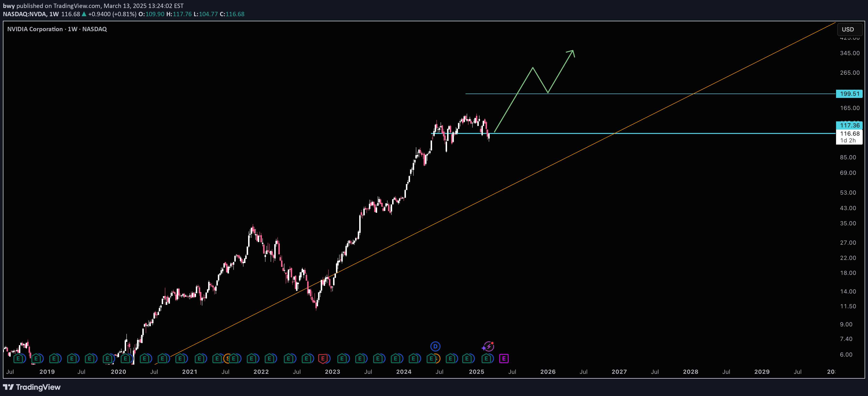
Task: Click the open value 109.90
Action: point(155,14)
